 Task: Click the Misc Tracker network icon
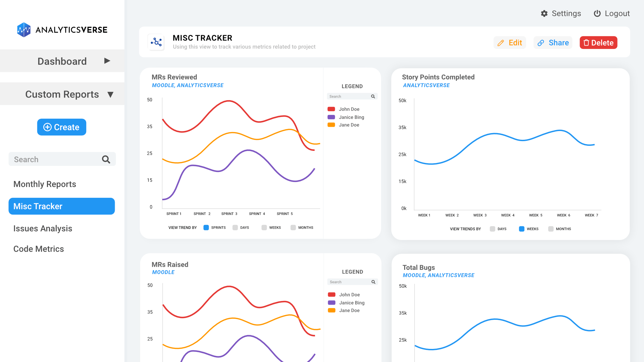click(156, 42)
